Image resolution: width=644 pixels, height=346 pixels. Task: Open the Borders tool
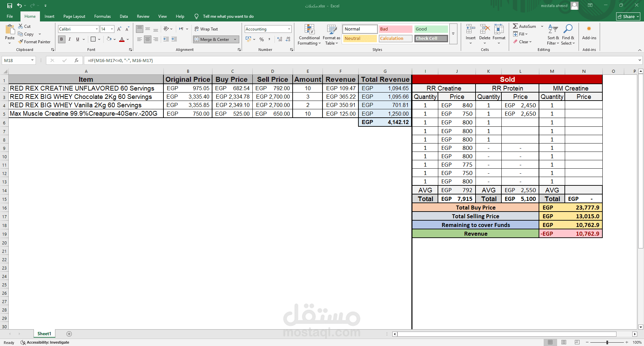pos(93,39)
